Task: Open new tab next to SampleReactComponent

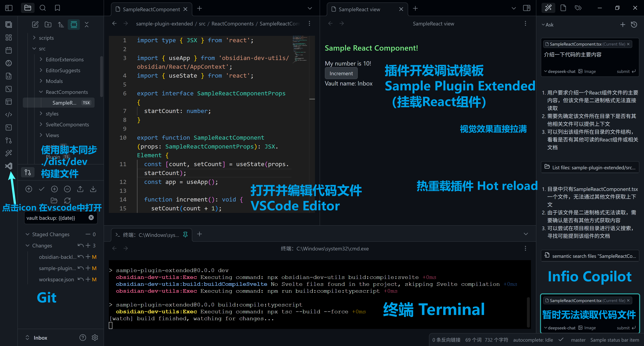Action: coord(200,9)
